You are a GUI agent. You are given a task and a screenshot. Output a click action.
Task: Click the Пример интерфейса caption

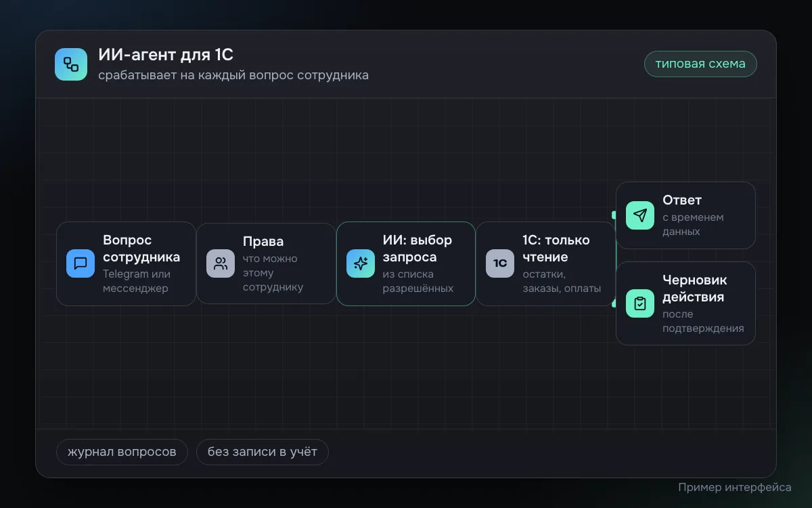735,487
